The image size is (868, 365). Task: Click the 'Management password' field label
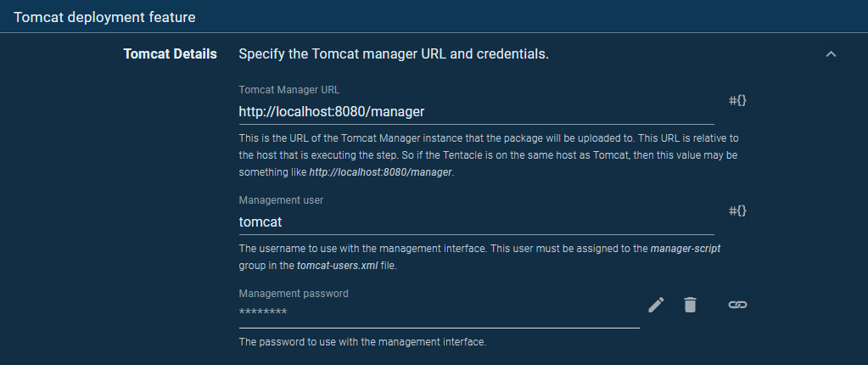coord(294,294)
